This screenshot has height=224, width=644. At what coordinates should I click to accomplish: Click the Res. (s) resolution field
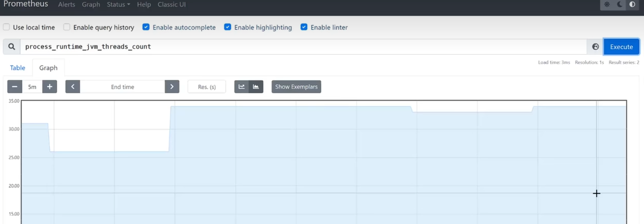[x=207, y=87]
